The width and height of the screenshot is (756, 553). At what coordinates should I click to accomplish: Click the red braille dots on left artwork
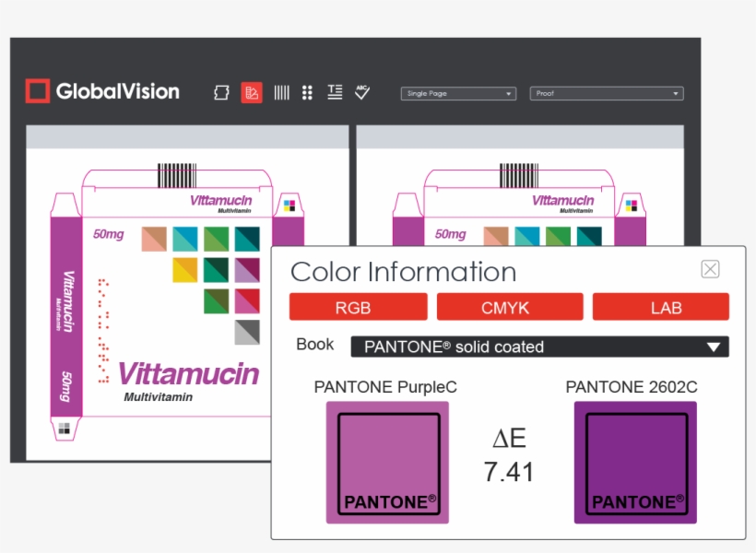pyautogui.click(x=103, y=331)
